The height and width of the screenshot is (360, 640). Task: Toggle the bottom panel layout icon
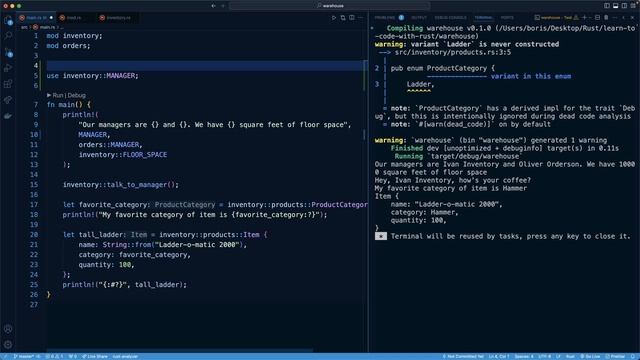(616, 6)
